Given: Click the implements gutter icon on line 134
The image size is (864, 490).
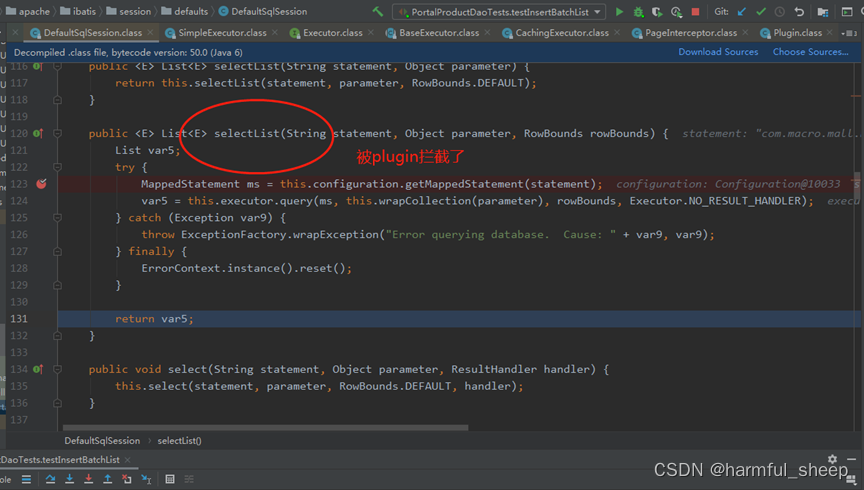Looking at the screenshot, I should [x=37, y=369].
